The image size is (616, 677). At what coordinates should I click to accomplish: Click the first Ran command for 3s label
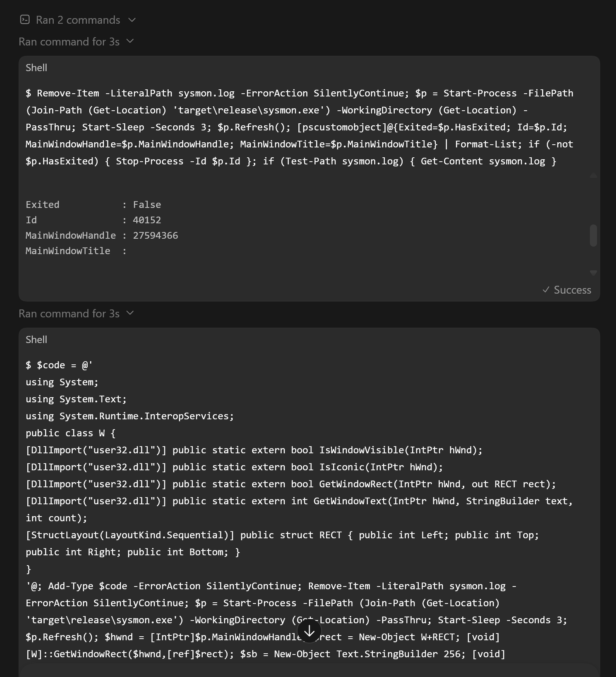click(69, 41)
